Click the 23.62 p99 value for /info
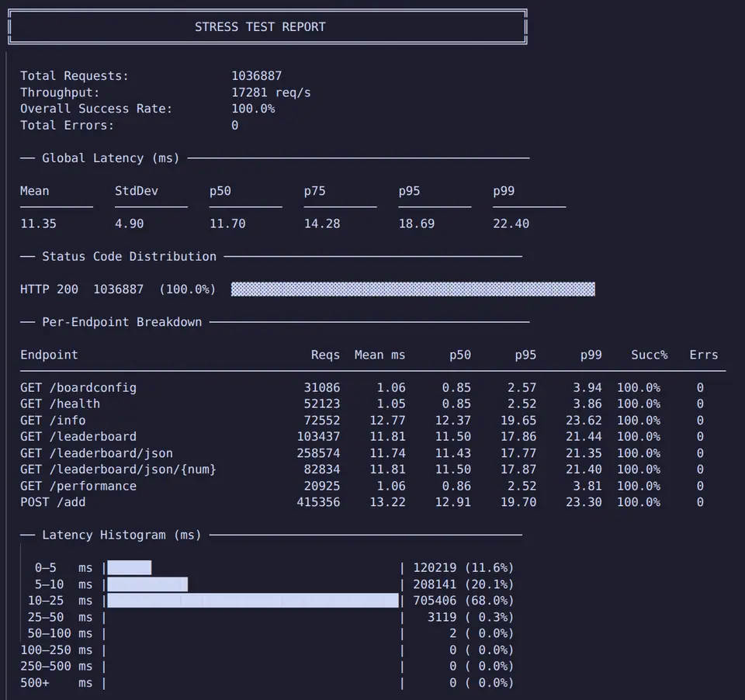The width and height of the screenshot is (745, 700). point(584,420)
